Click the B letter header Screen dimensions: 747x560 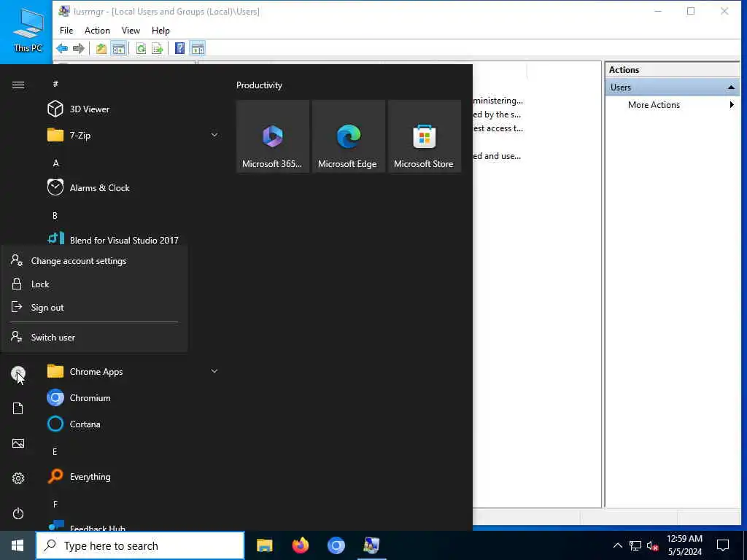click(55, 216)
